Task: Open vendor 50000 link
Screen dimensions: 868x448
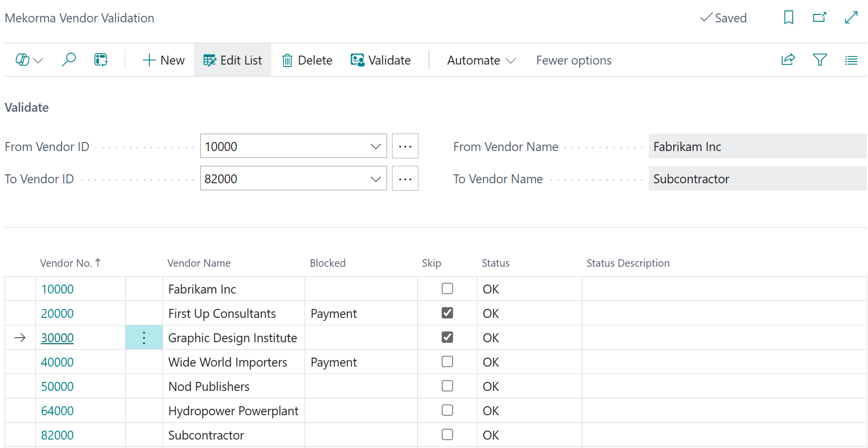Action: tap(57, 386)
